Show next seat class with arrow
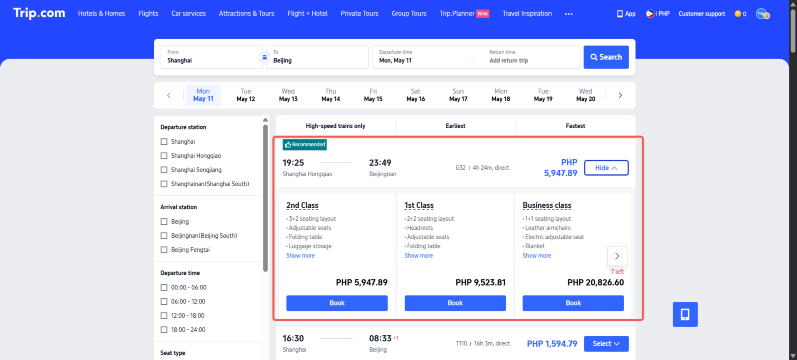The width and height of the screenshot is (797, 360). [x=617, y=256]
